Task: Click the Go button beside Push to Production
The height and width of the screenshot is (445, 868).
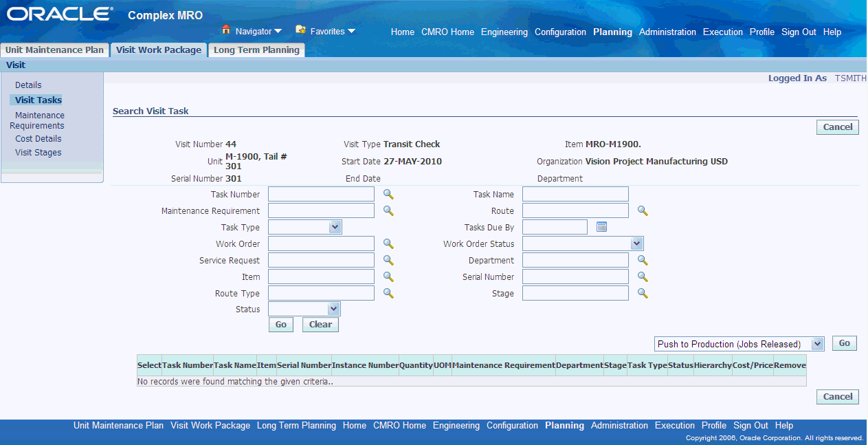Action: (x=845, y=343)
